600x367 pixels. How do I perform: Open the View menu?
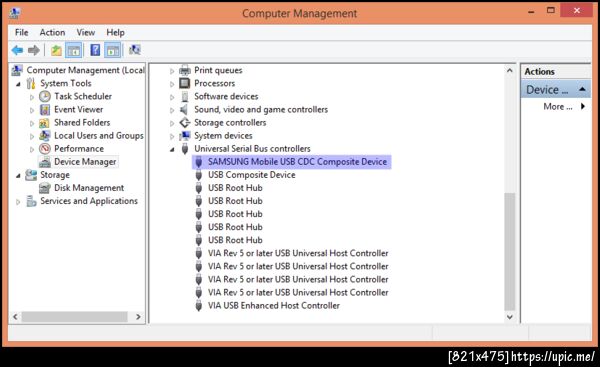coord(86,33)
